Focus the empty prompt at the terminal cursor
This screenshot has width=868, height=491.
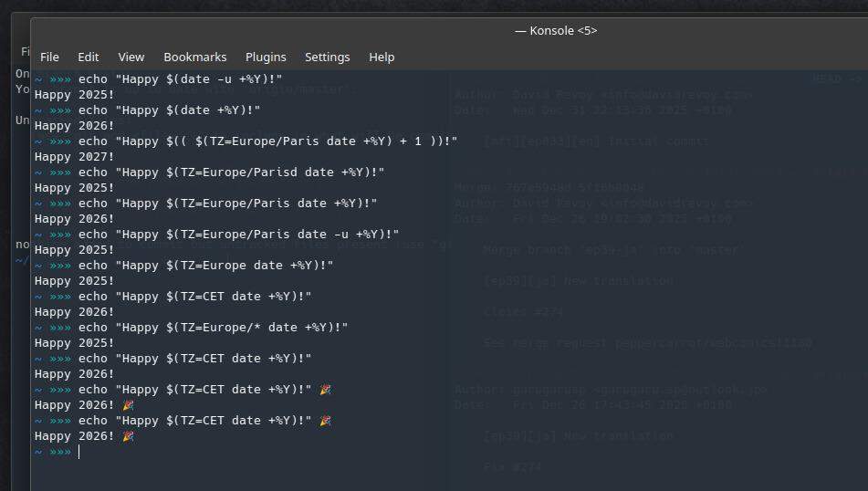pos(80,452)
